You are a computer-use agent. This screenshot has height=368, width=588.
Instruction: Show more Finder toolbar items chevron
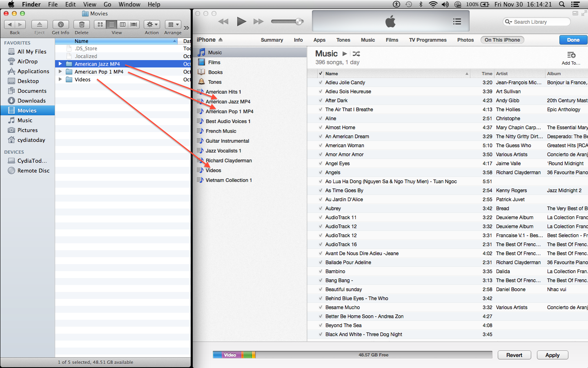click(187, 28)
